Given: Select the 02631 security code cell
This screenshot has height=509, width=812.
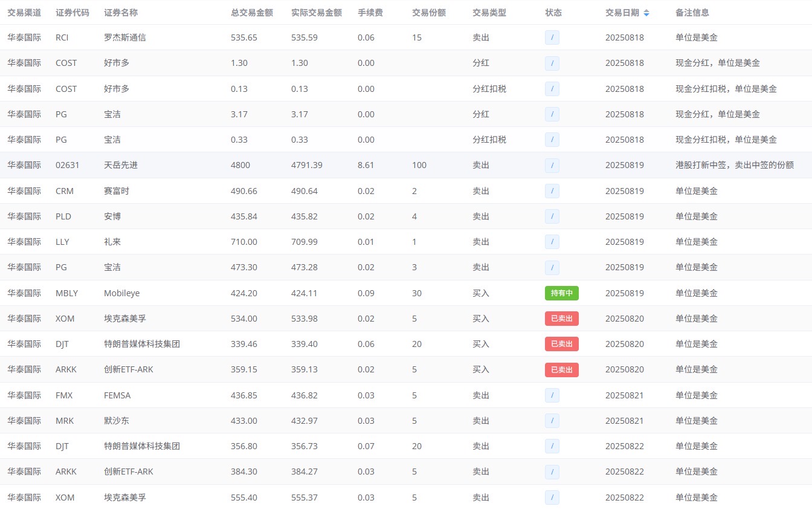Looking at the screenshot, I should [x=68, y=165].
